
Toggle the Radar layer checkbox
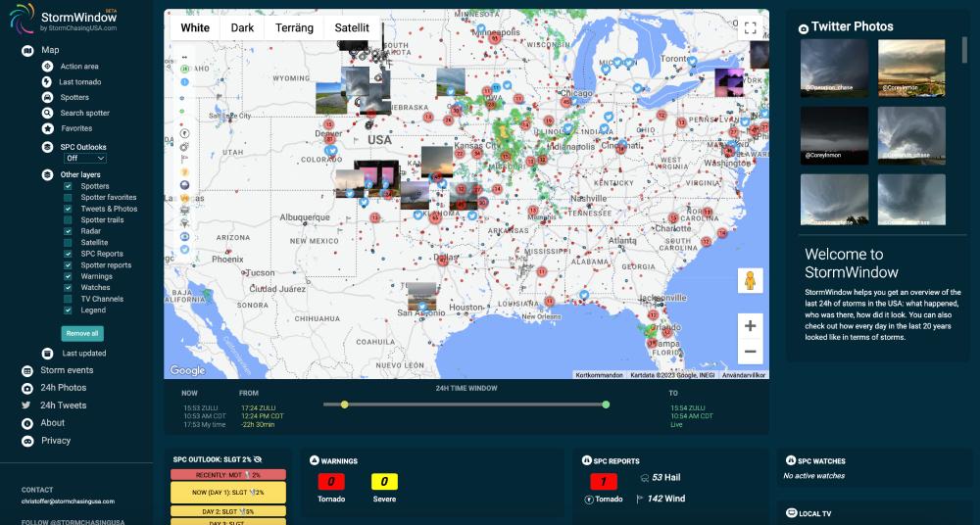tap(68, 231)
